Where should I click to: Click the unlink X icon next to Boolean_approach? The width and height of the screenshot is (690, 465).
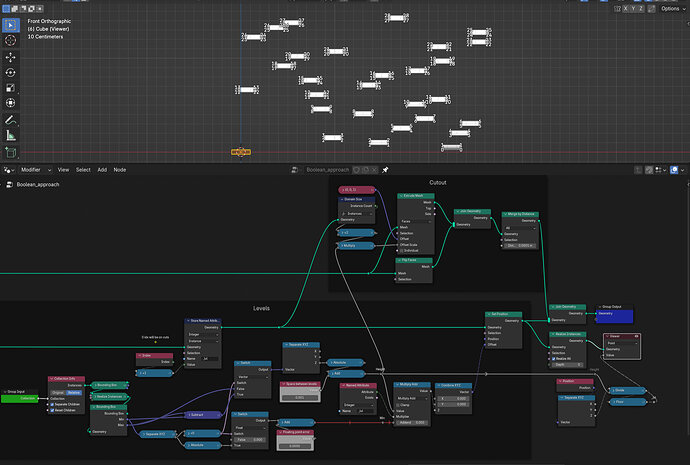click(374, 170)
